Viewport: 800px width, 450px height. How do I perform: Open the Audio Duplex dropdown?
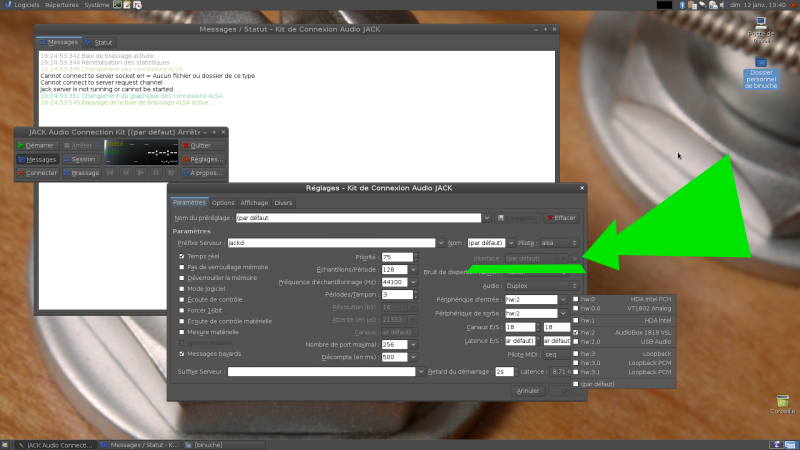(x=541, y=286)
